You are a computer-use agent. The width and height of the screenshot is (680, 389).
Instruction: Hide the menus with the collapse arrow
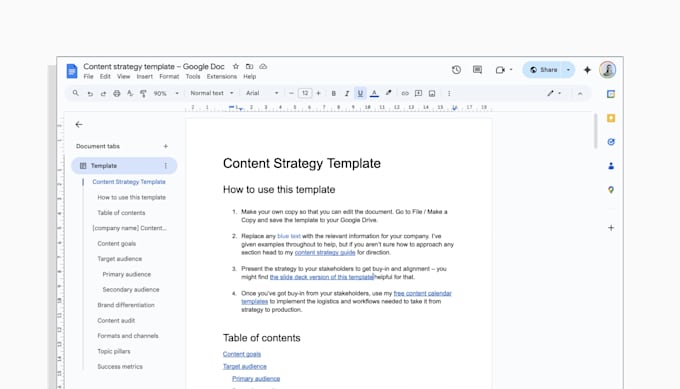[580, 93]
